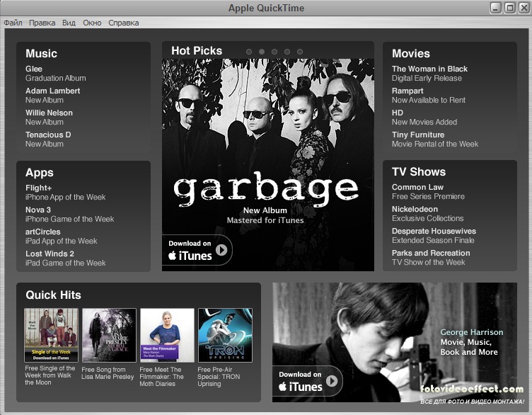Screen dimensions: 532x415
Task: Select the first Hot Picks page dot
Action: tap(249, 52)
